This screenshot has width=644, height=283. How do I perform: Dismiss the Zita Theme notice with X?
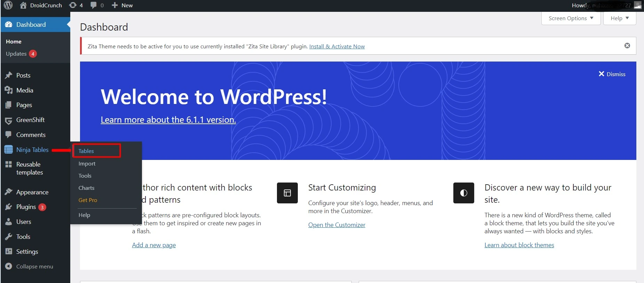(627, 46)
